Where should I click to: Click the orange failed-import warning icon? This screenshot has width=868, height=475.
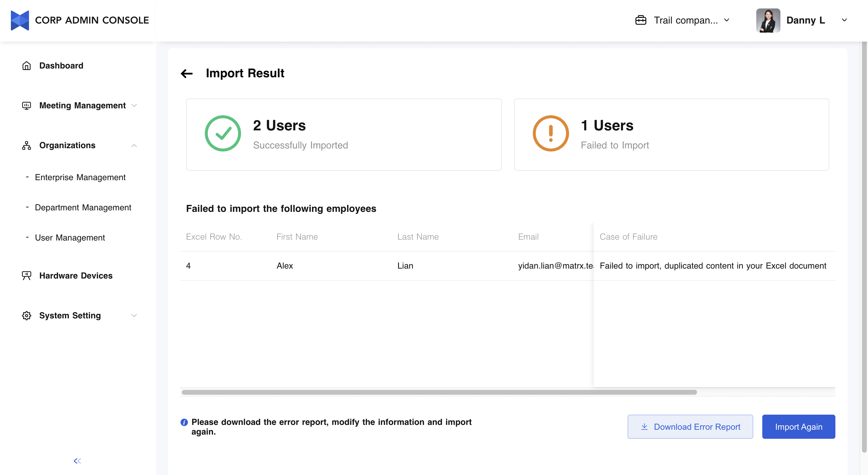[551, 133]
